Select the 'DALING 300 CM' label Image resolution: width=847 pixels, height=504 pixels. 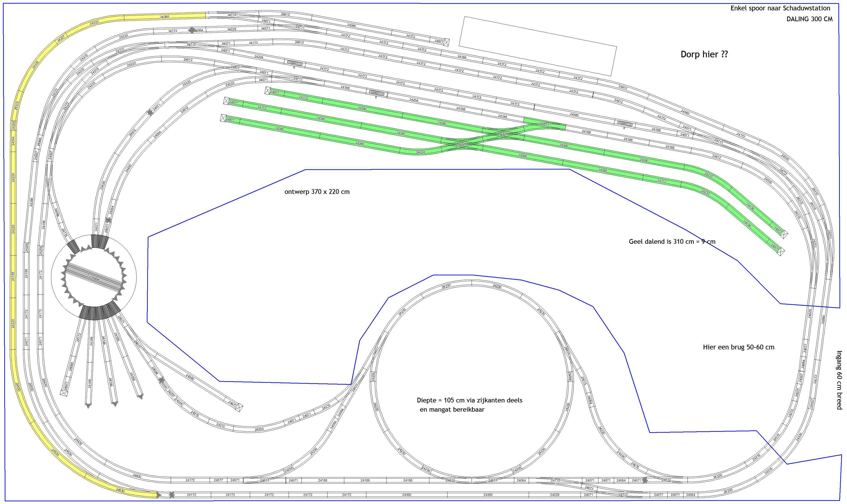[809, 19]
